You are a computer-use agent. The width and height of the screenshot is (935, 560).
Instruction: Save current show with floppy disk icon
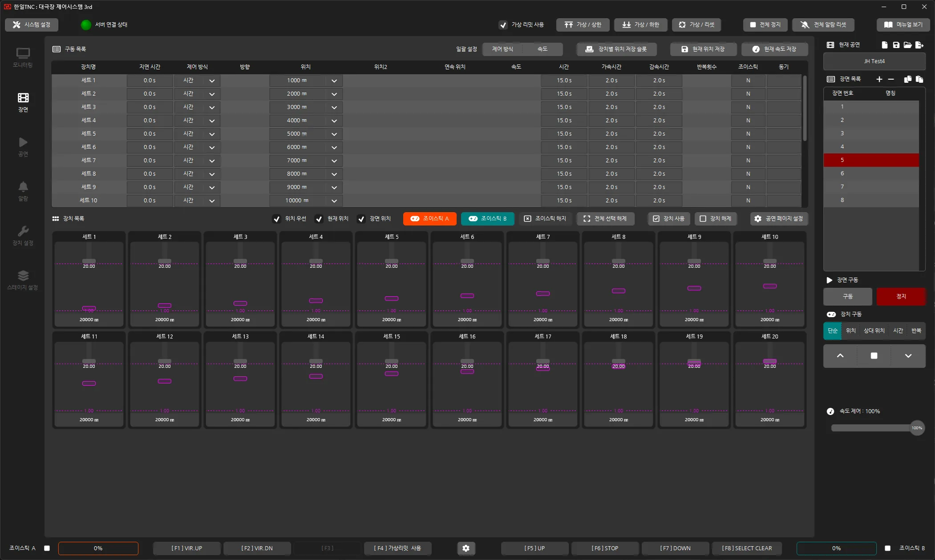click(x=896, y=45)
